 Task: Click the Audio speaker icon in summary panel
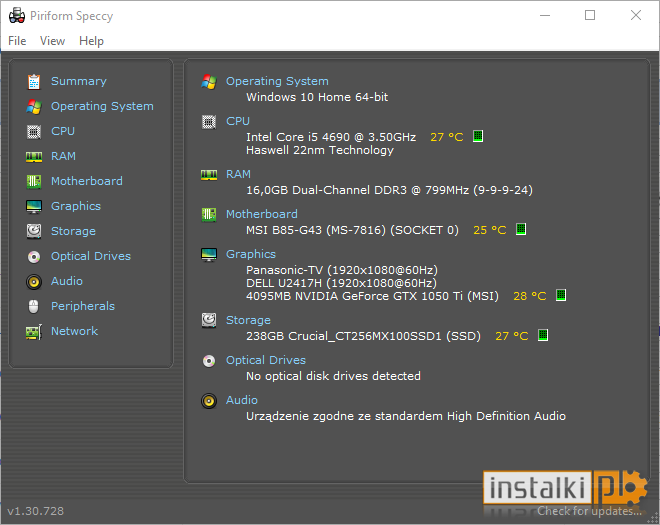(x=209, y=401)
